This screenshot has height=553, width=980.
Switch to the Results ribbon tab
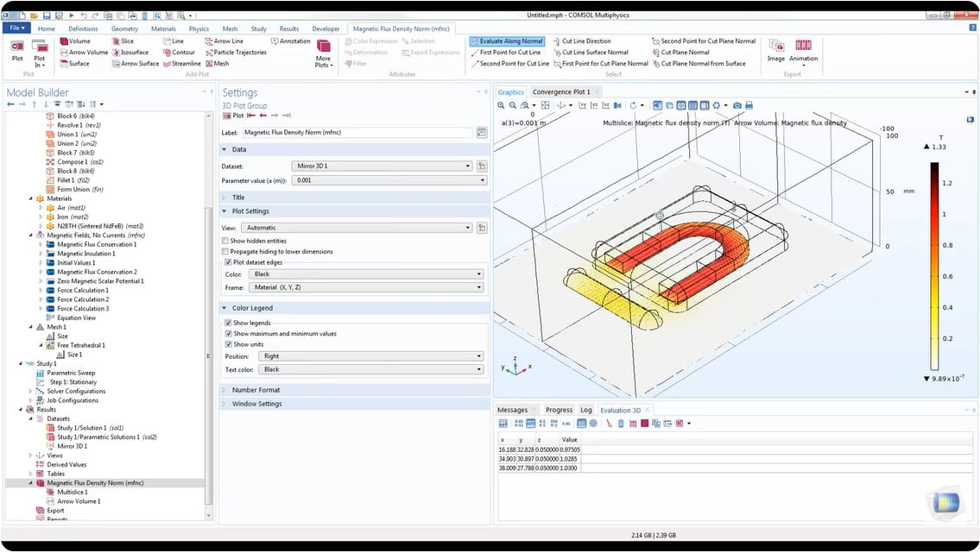coord(288,28)
